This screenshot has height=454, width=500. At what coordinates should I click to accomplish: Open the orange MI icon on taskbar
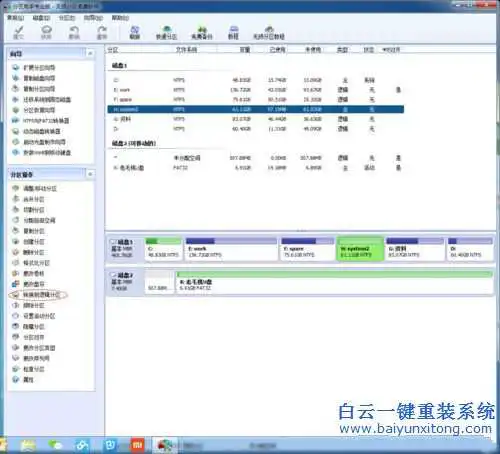(138, 445)
